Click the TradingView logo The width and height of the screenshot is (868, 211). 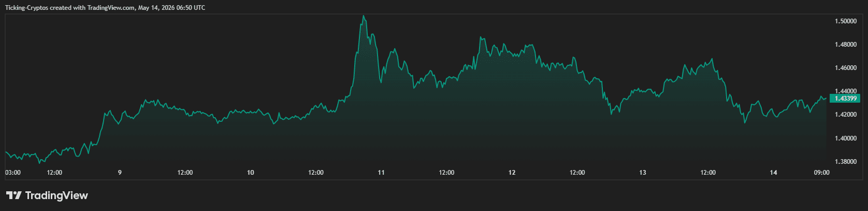(x=47, y=195)
